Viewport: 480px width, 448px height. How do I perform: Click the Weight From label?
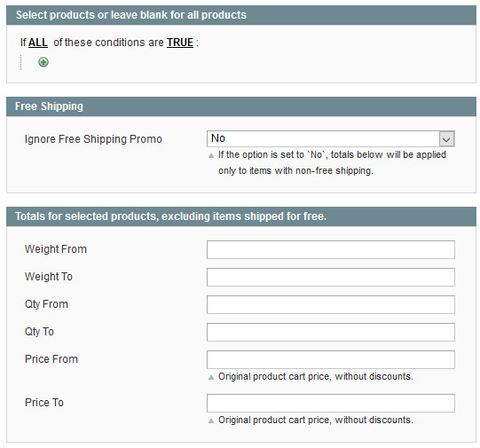pos(56,249)
